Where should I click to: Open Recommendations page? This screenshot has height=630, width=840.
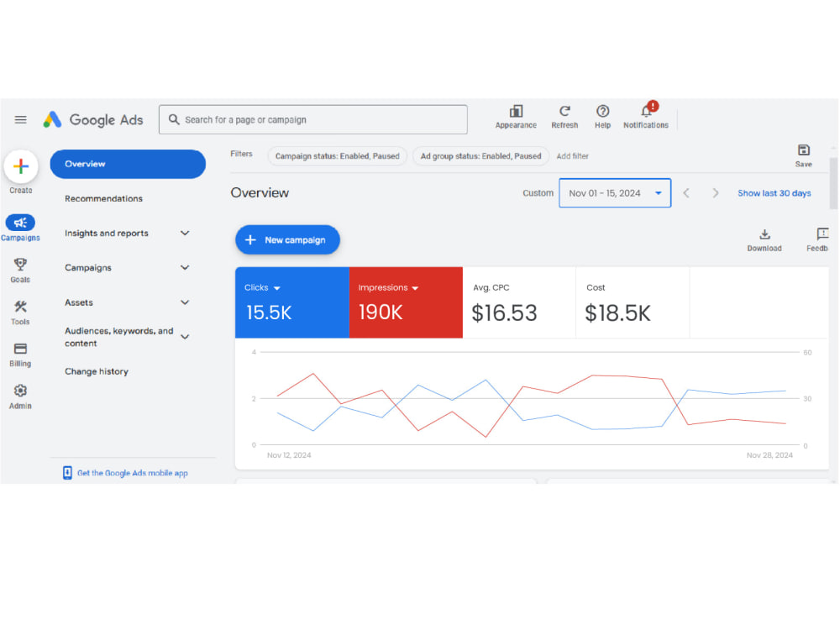[104, 198]
